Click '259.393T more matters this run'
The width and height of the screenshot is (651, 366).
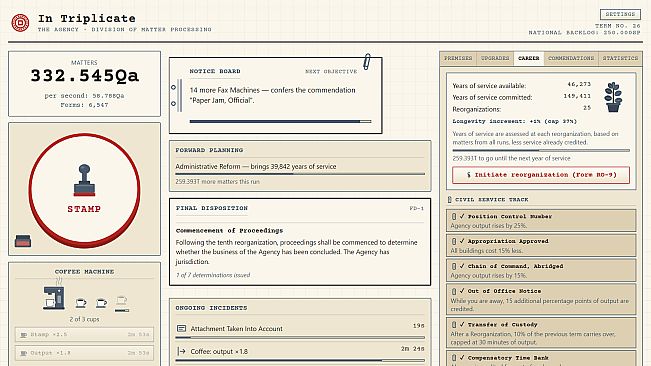pyautogui.click(x=217, y=182)
